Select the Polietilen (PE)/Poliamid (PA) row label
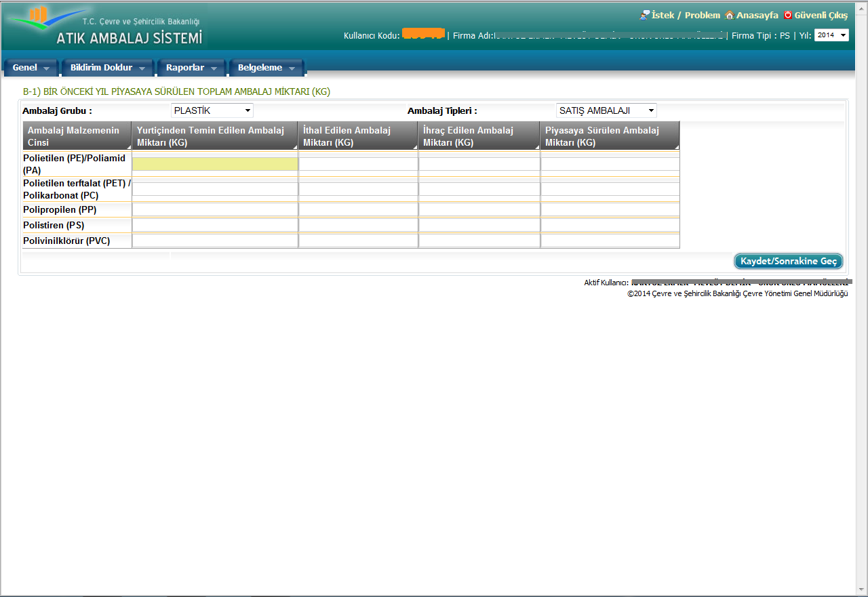Viewport: 868px width, 597px height. coord(75,164)
